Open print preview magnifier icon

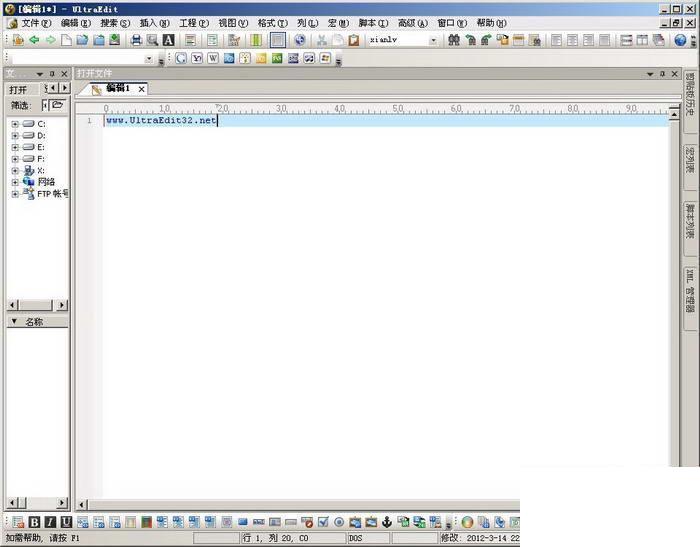pyautogui.click(x=152, y=40)
